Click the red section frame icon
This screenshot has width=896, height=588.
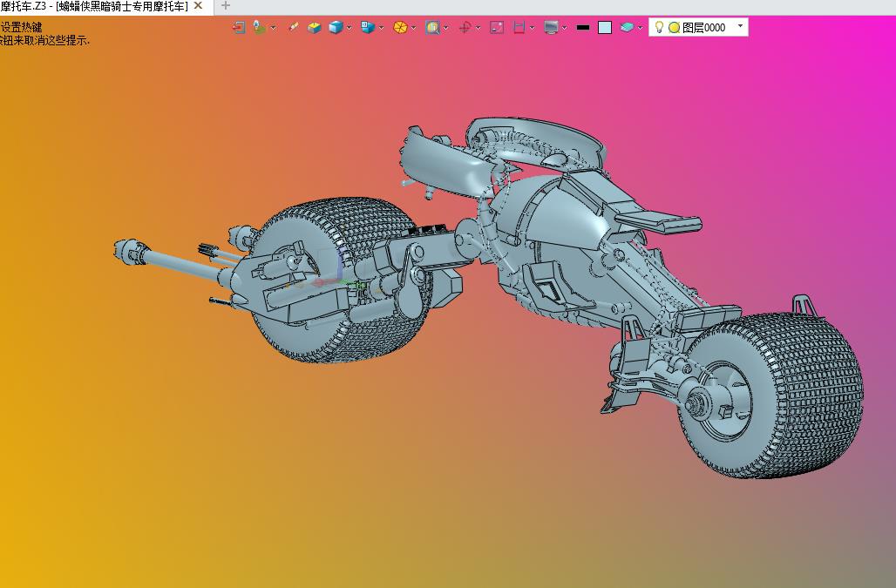click(519, 27)
